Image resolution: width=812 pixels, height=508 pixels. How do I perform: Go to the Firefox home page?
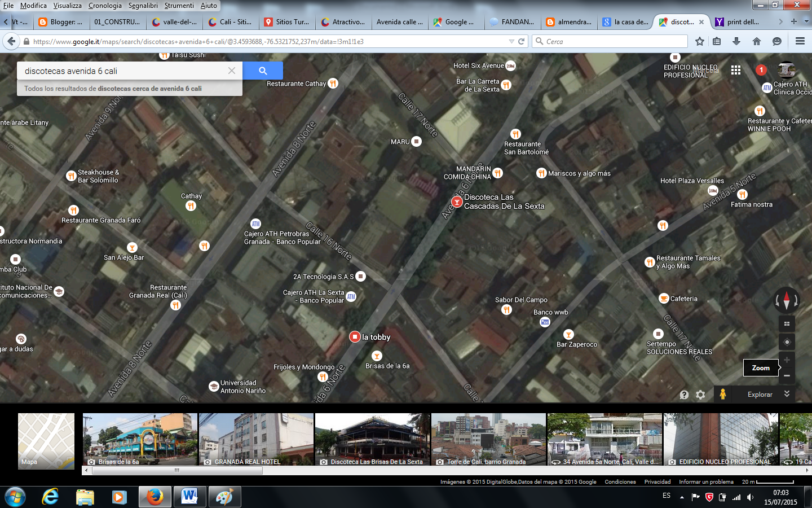tap(757, 41)
